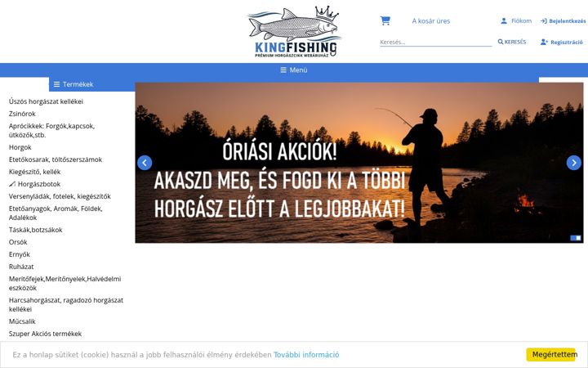Click 'A kosár üres' cart text
Image resolution: width=588 pixels, height=368 pixels.
pyautogui.click(x=431, y=21)
